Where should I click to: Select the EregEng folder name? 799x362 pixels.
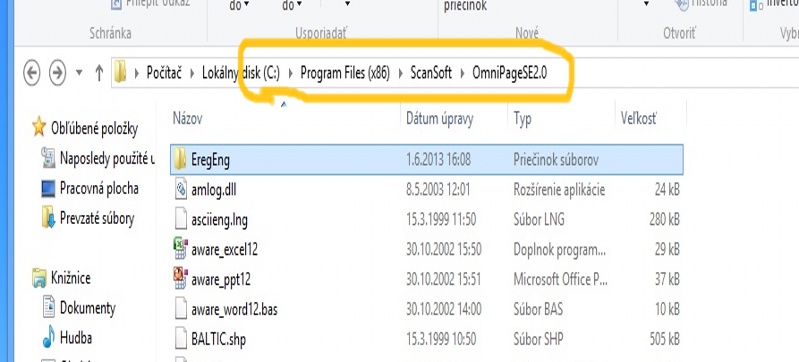pos(210,160)
